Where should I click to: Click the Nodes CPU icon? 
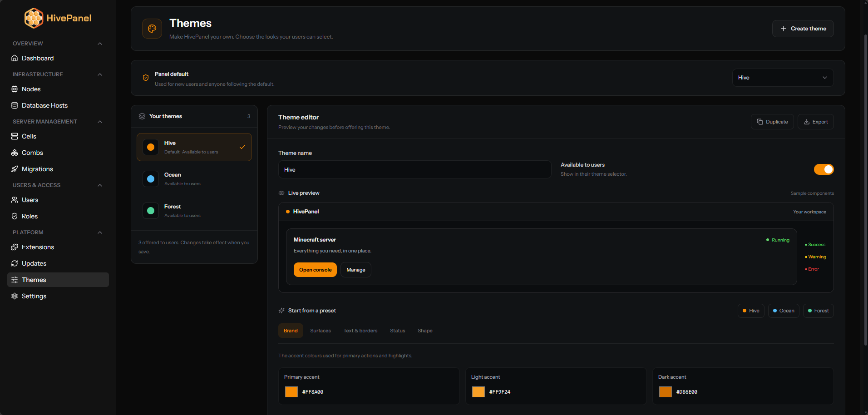pos(15,89)
